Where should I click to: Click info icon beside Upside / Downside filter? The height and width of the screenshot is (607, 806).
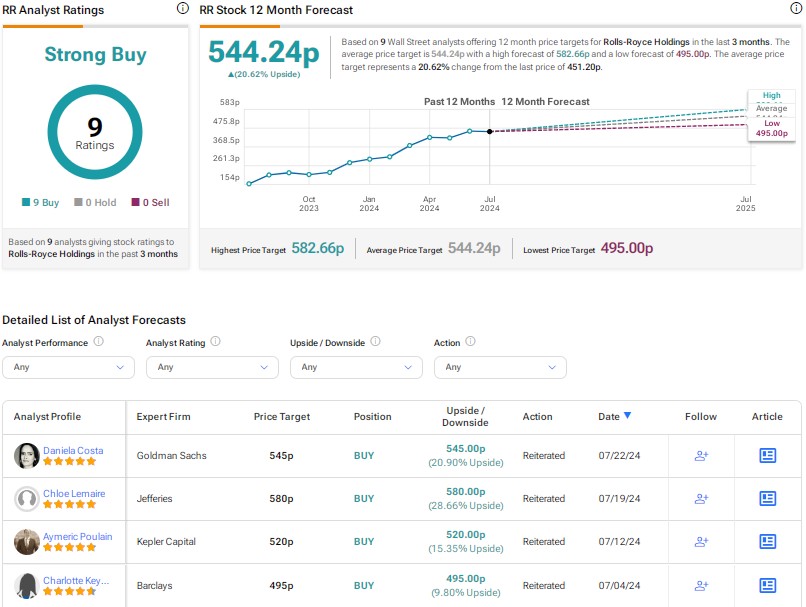click(x=376, y=342)
